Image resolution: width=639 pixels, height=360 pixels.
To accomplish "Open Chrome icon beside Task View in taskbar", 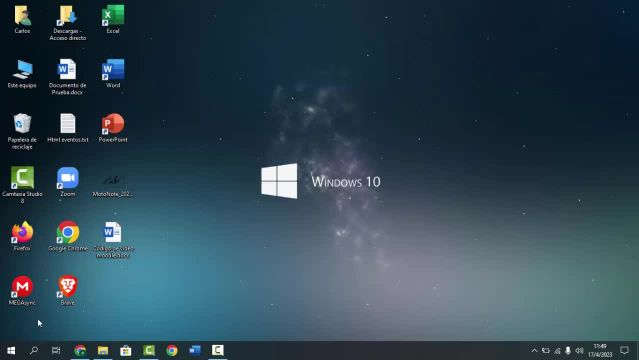I will click(x=80, y=350).
